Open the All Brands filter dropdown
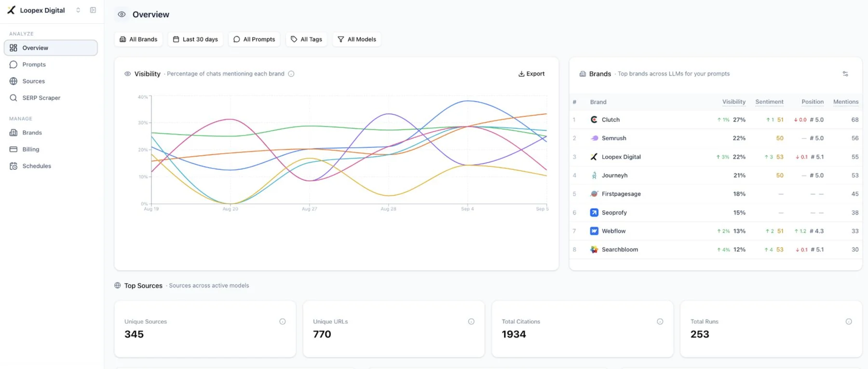The width and height of the screenshot is (868, 369). (x=138, y=40)
